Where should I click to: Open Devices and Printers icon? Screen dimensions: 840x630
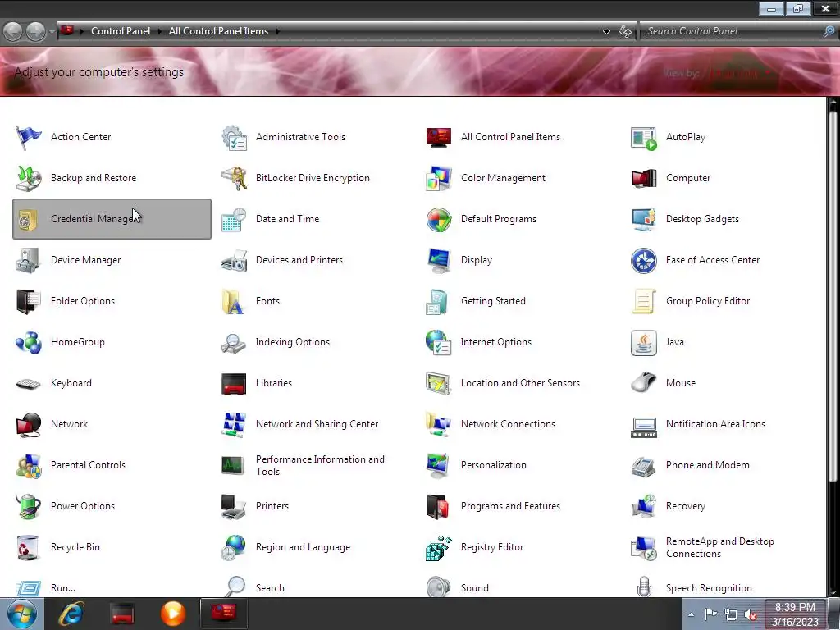(x=234, y=260)
